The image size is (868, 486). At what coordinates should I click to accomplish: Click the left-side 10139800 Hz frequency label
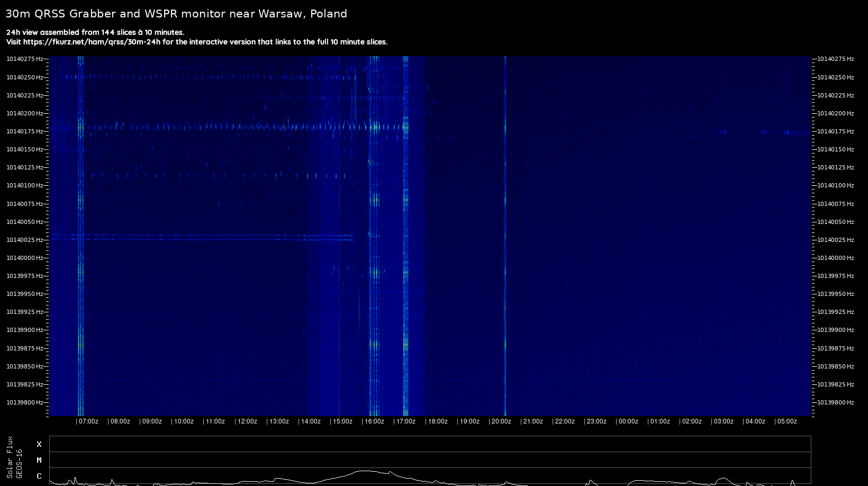24,402
